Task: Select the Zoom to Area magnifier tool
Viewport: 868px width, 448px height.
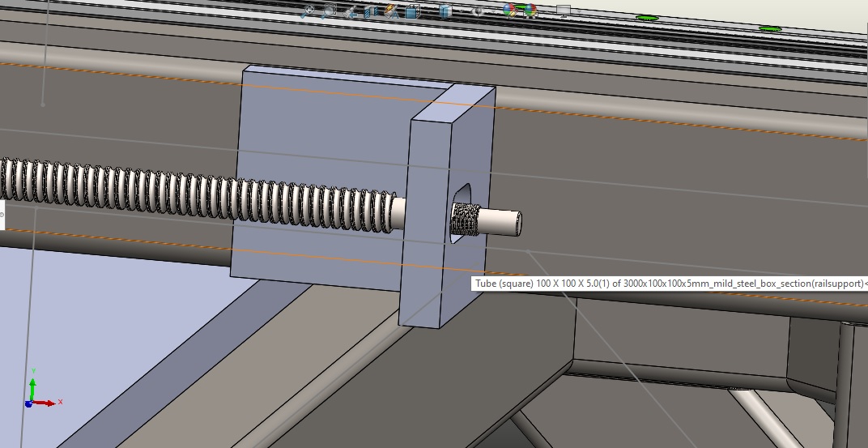Action: (x=329, y=11)
